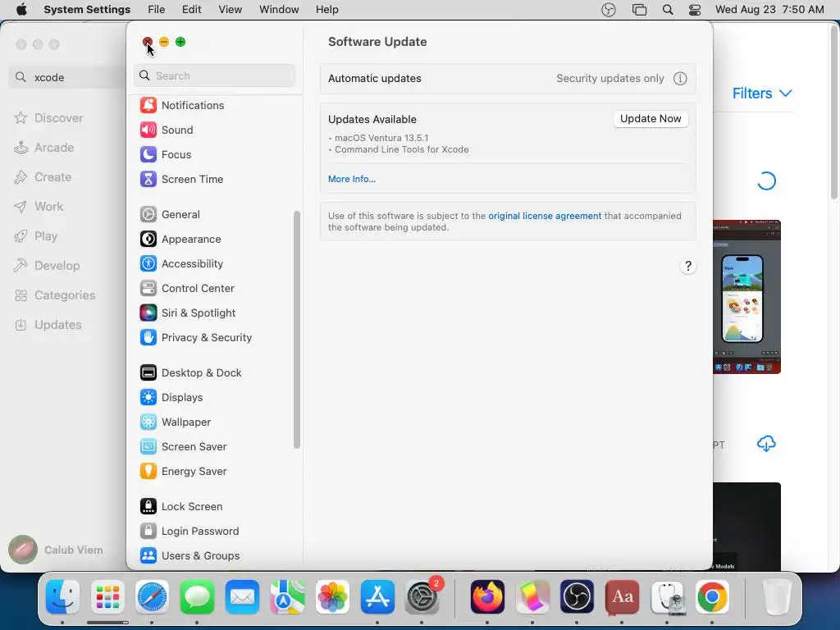Open the Edit menu

192,10
